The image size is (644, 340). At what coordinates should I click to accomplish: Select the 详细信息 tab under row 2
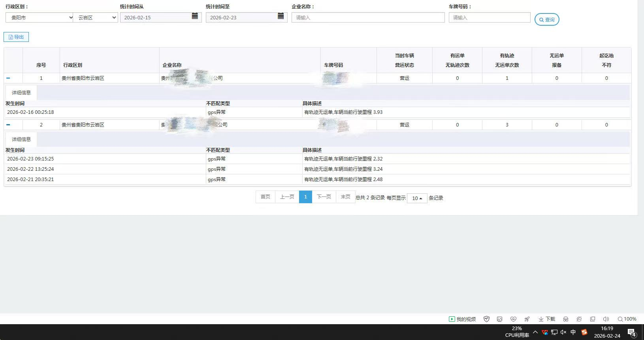pos(21,140)
